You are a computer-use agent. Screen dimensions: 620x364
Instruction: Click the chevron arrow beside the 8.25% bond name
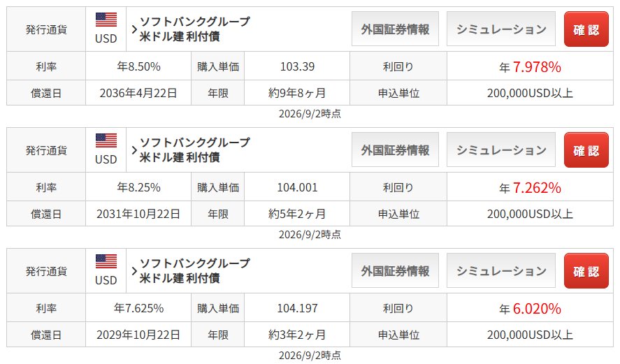click(x=134, y=150)
